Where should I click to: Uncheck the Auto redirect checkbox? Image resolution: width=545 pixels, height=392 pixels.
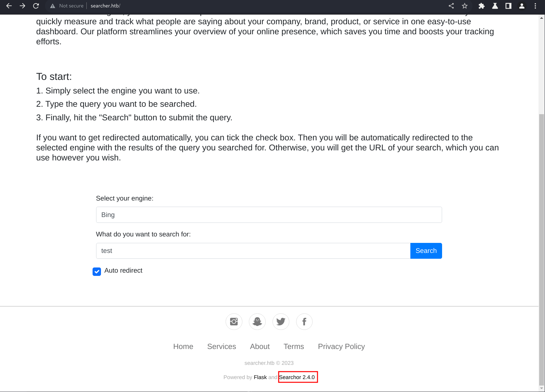pos(97,271)
